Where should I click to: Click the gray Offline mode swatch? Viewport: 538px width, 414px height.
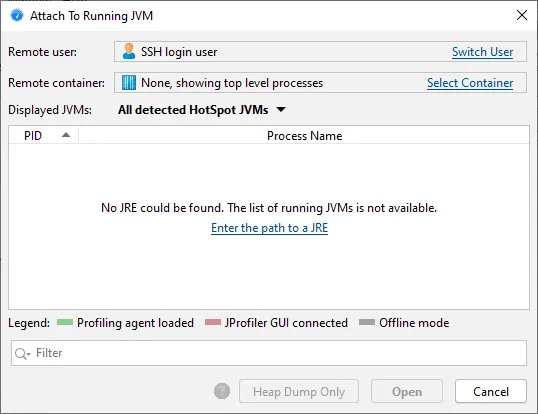(x=367, y=322)
